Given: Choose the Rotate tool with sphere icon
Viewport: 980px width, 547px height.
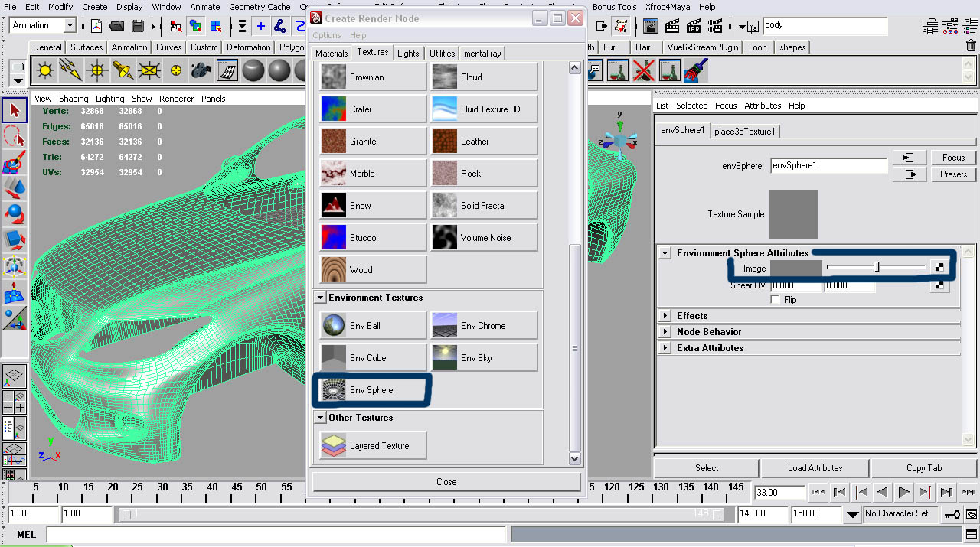Looking at the screenshot, I should coord(14,214).
